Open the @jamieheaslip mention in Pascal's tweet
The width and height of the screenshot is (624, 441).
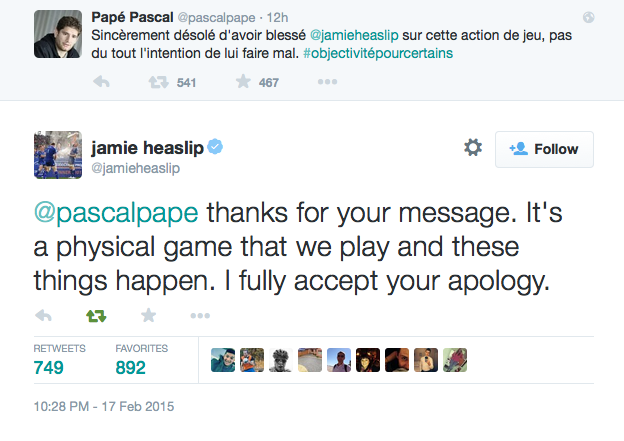coord(354,35)
